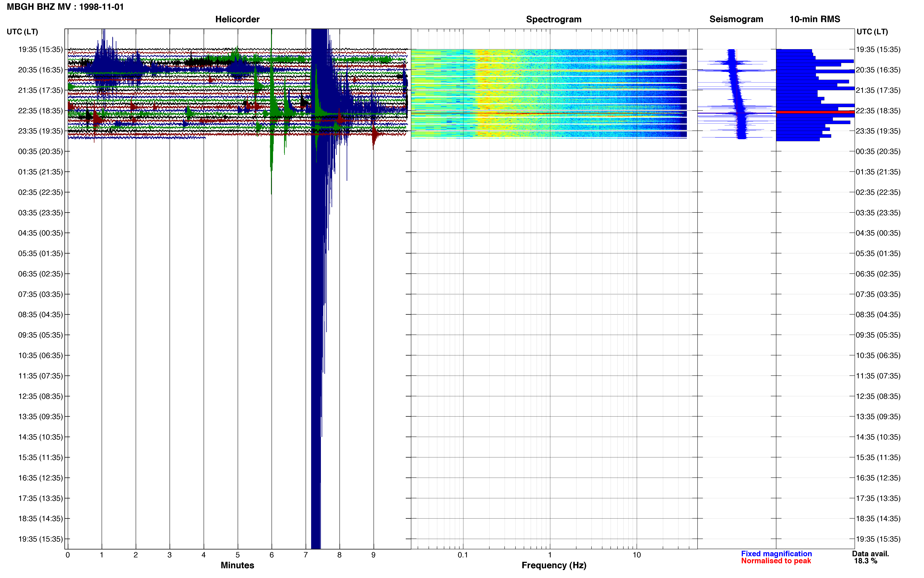Click the Minutes axis label
This screenshot has width=924, height=578.
(x=237, y=565)
